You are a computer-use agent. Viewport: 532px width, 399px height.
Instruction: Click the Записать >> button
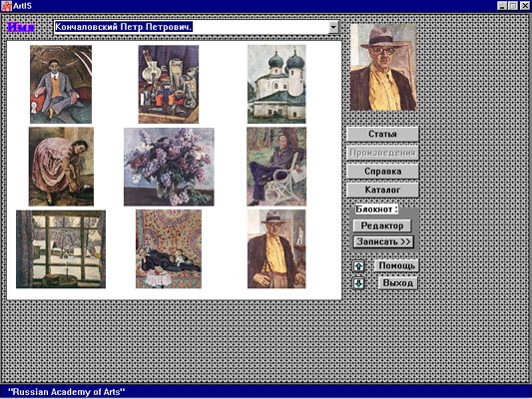click(383, 242)
